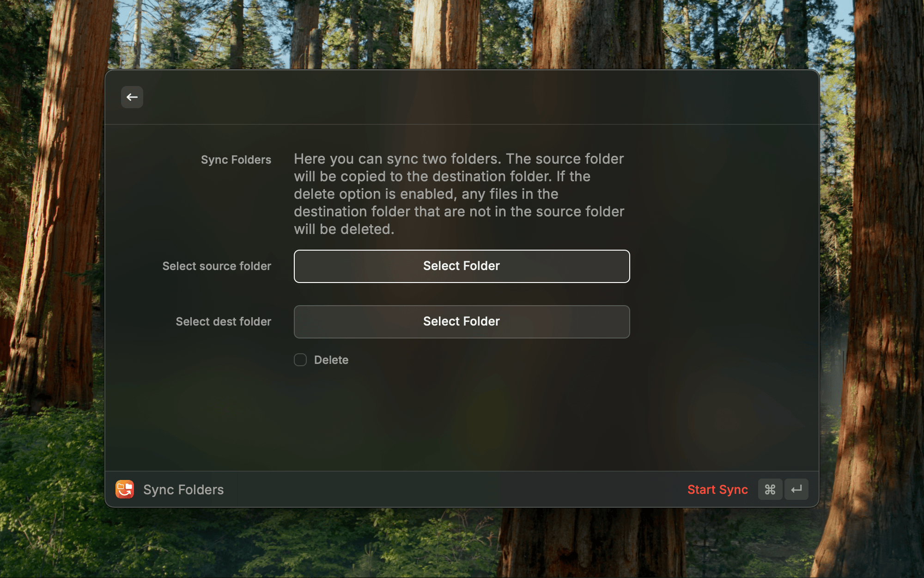Enable the Delete checkbox
The height and width of the screenshot is (578, 924).
point(300,360)
